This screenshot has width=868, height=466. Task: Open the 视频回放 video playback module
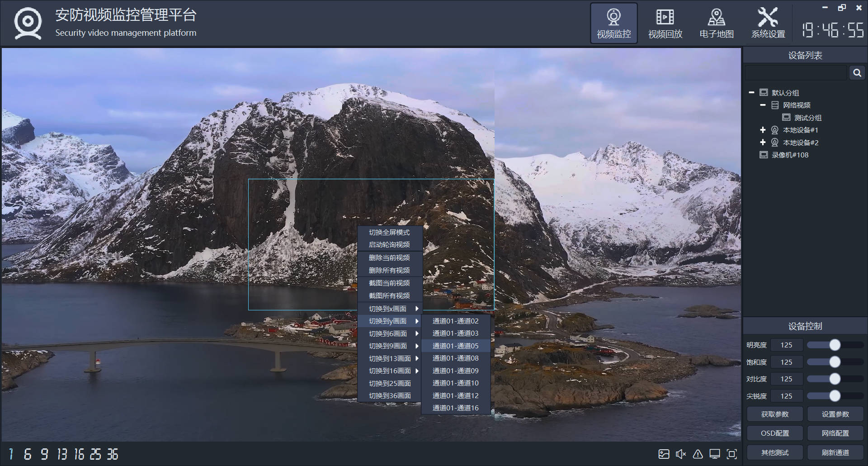(x=665, y=24)
